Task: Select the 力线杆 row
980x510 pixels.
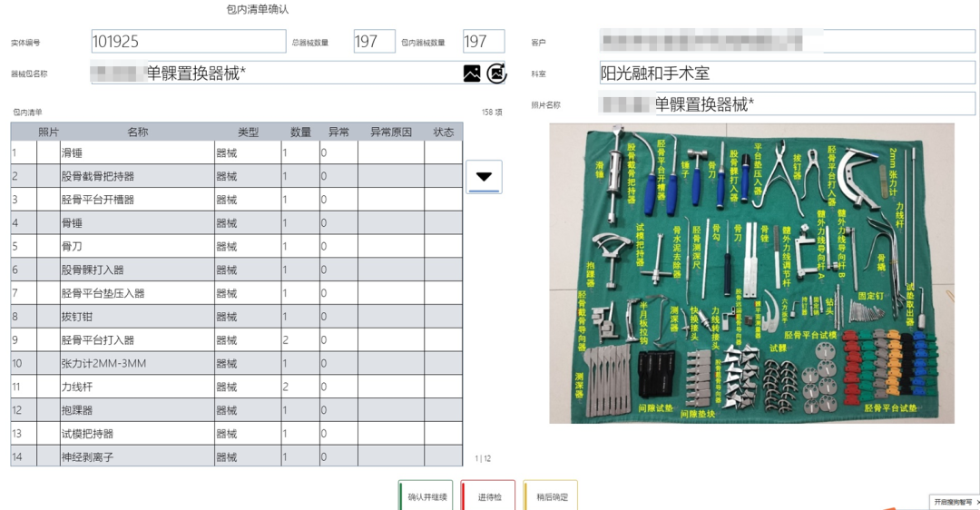Action: (x=237, y=387)
